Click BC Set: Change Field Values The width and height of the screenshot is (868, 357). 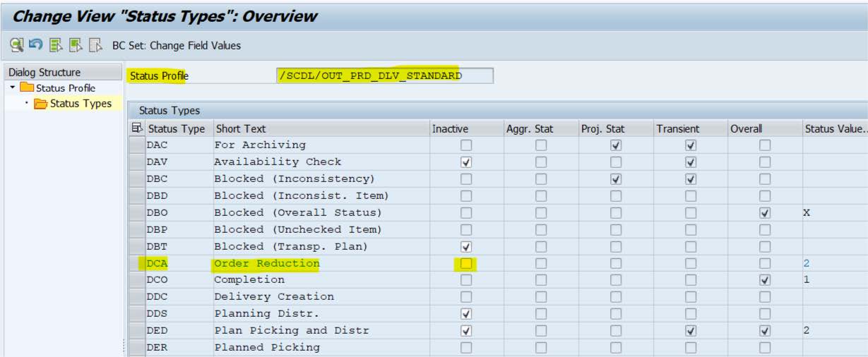pyautogui.click(x=177, y=46)
